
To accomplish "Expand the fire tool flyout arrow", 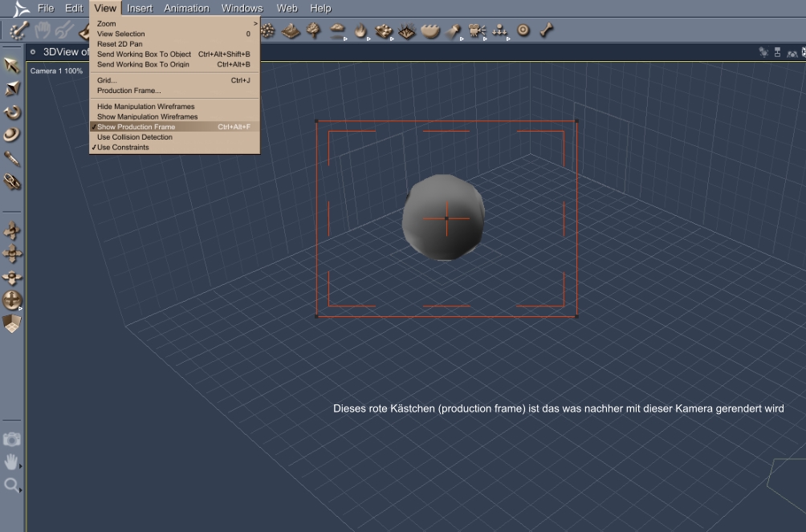I will [x=368, y=39].
